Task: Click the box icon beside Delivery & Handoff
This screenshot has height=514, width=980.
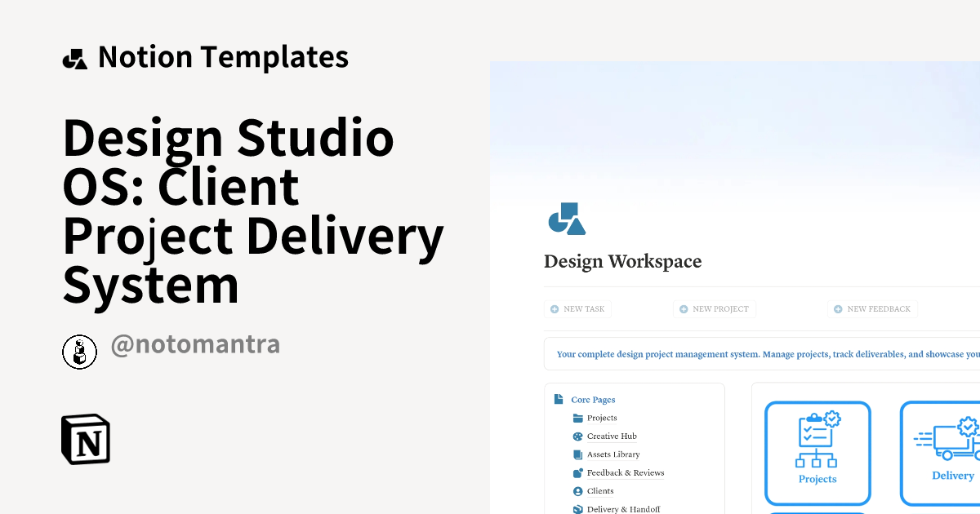Action: 578,509
